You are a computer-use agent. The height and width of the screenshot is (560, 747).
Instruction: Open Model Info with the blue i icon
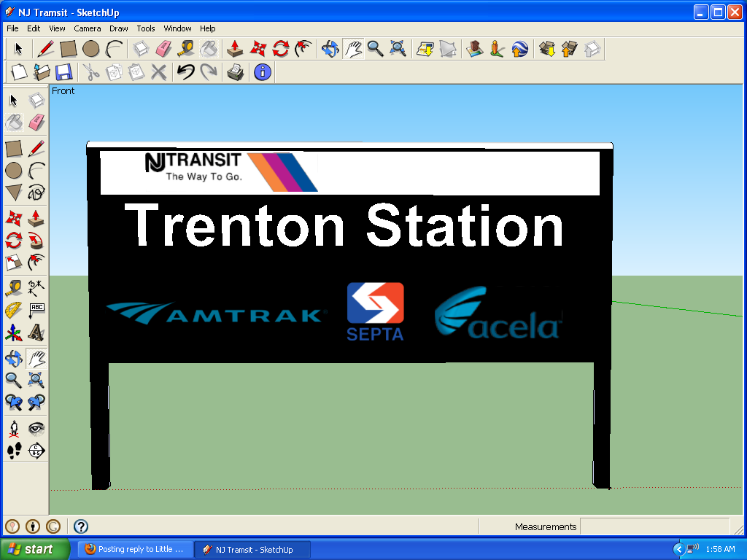click(263, 72)
